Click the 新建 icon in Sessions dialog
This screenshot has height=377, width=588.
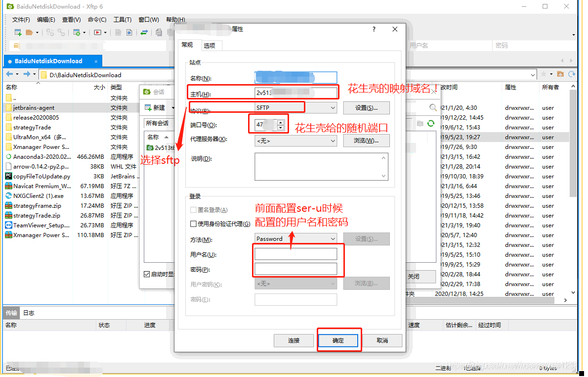tap(148, 108)
